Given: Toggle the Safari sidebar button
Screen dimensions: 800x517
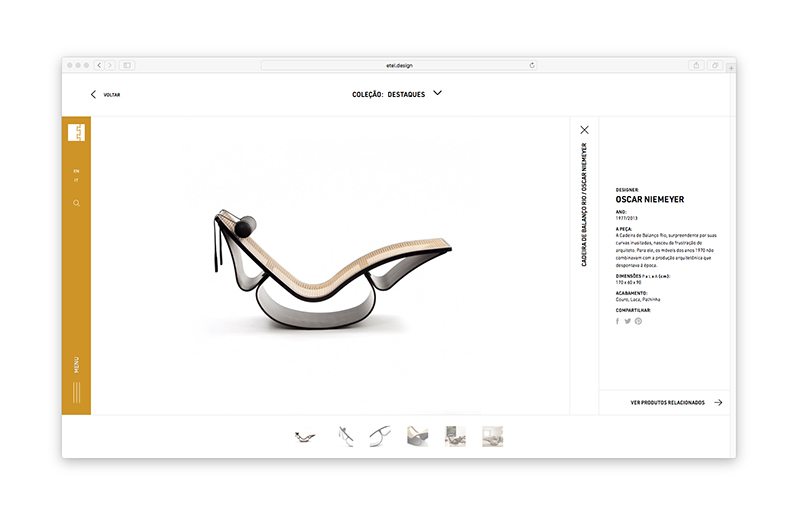Looking at the screenshot, I should (x=127, y=65).
